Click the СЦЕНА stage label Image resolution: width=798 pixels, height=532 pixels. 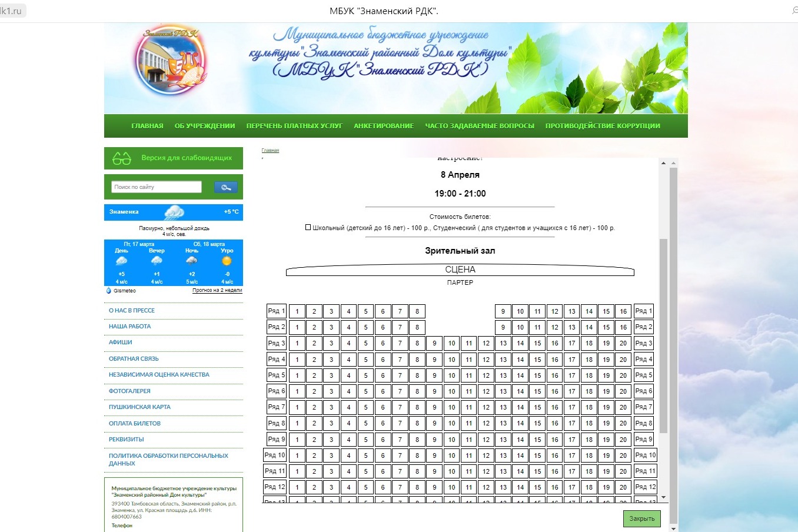click(x=460, y=270)
